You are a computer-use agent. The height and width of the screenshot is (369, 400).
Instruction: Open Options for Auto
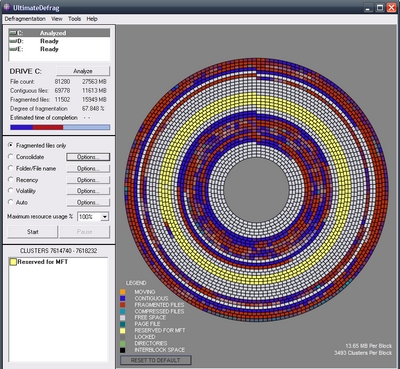(x=88, y=202)
